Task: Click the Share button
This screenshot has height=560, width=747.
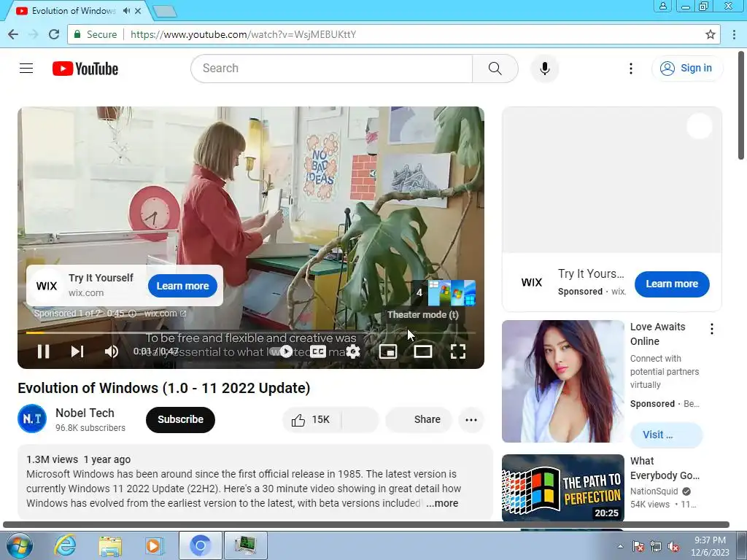Action: (x=419, y=419)
